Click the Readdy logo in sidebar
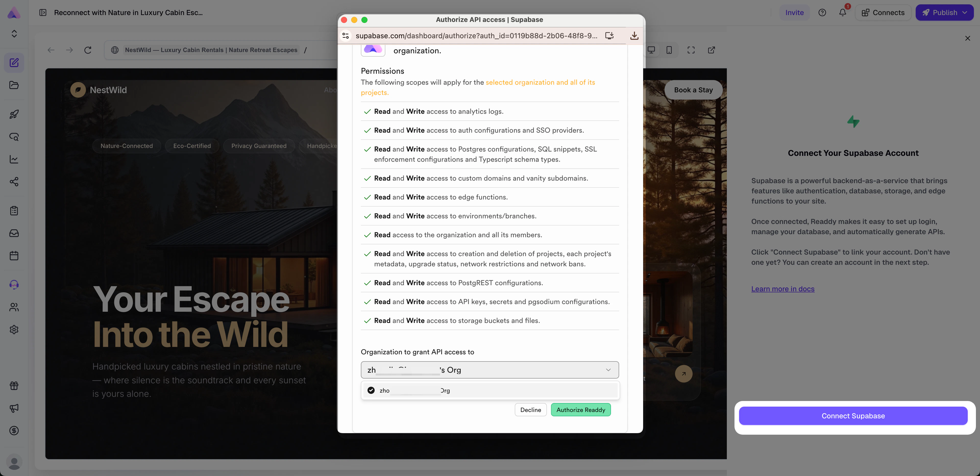The width and height of the screenshot is (980, 476). 14,12
